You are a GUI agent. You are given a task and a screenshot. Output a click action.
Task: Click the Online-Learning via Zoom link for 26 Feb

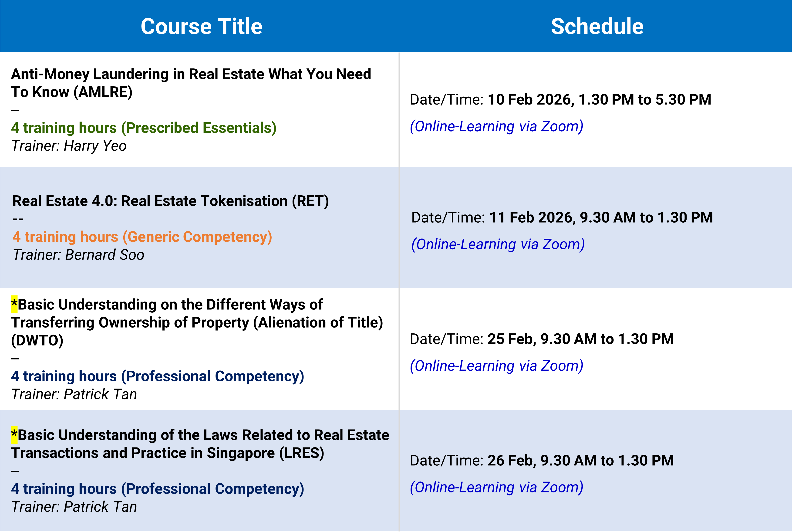pos(497,487)
